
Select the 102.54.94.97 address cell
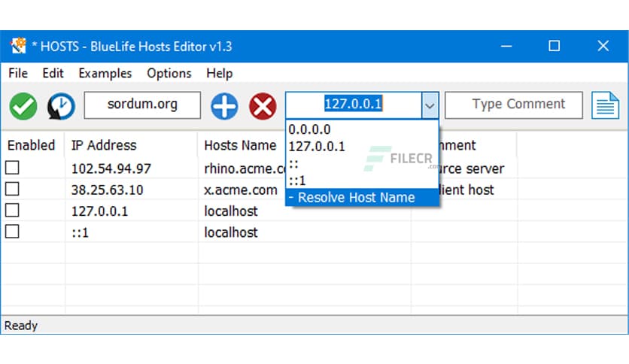click(111, 168)
